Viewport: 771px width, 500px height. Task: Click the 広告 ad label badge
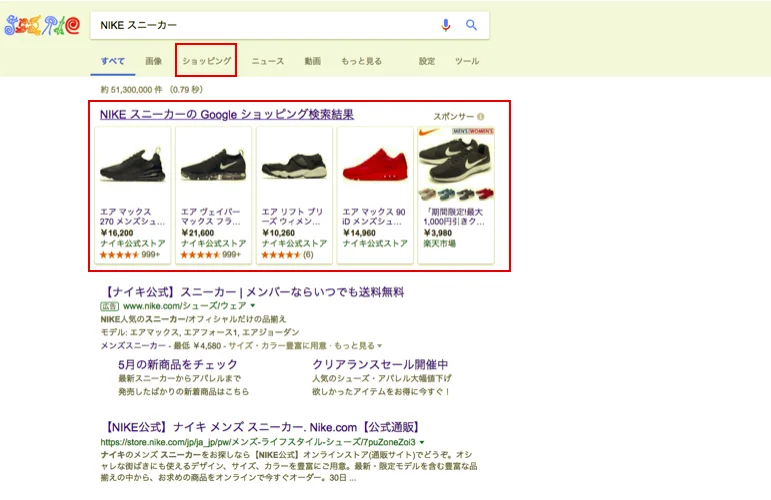coord(110,306)
